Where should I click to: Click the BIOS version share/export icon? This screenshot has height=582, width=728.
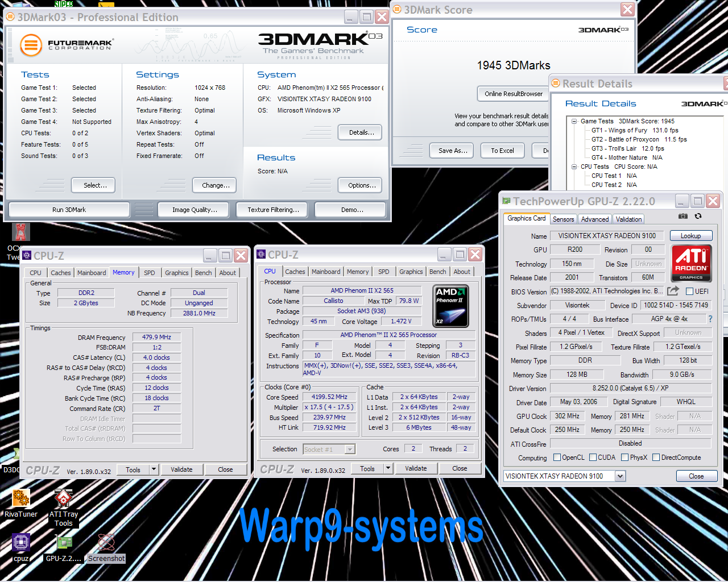pos(673,291)
